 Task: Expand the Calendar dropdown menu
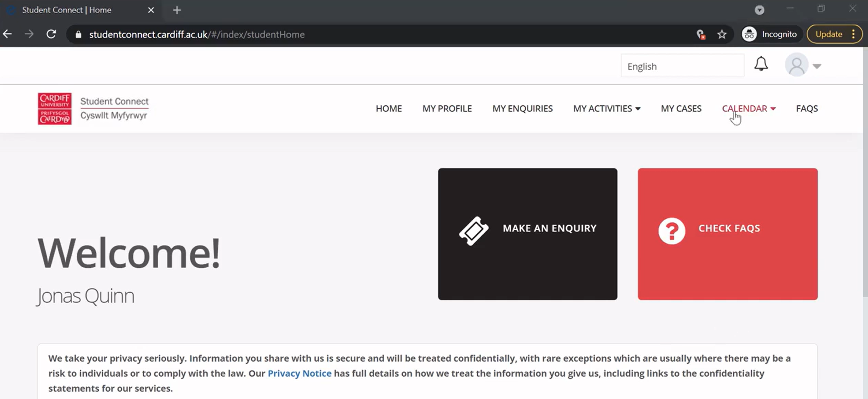pos(748,109)
